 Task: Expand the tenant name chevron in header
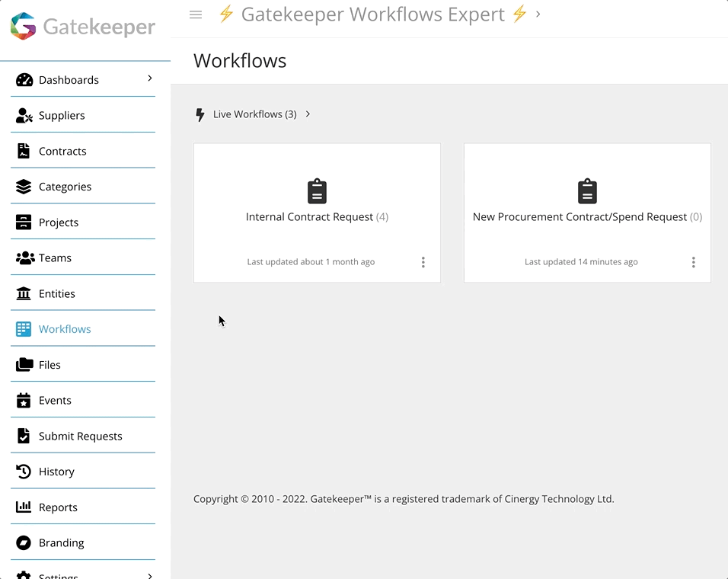pyautogui.click(x=538, y=14)
